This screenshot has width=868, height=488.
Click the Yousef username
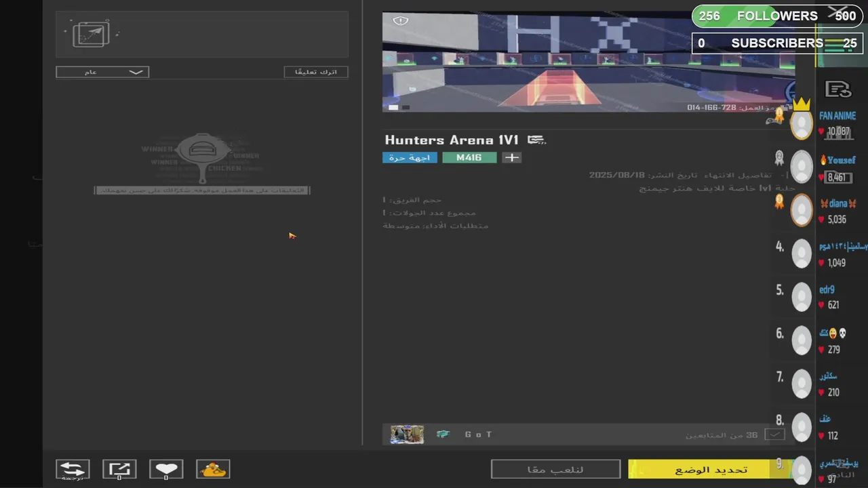pyautogui.click(x=841, y=161)
